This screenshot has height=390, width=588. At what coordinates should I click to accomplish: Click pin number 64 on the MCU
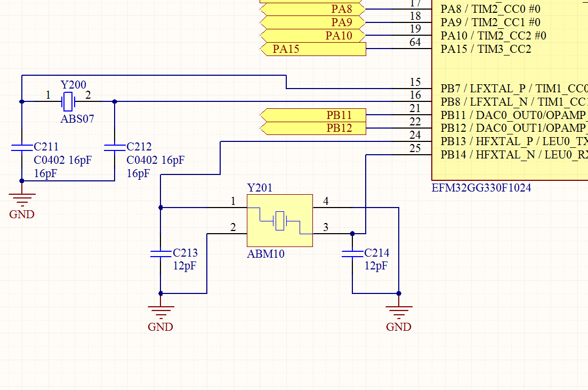415,43
